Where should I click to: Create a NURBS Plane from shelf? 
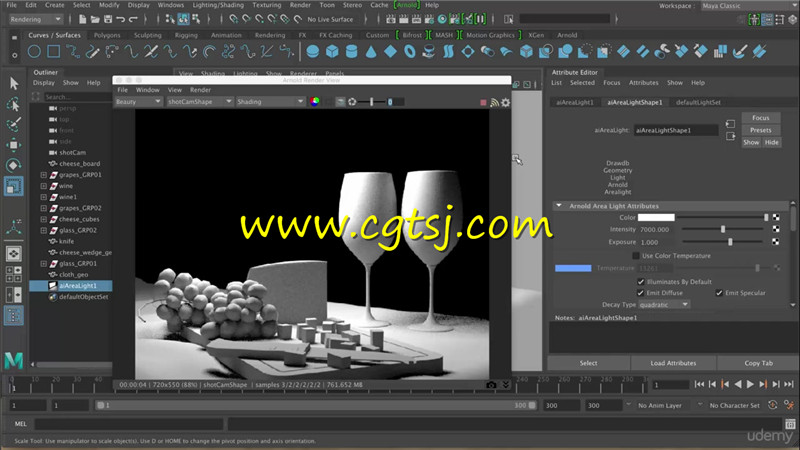click(x=390, y=52)
